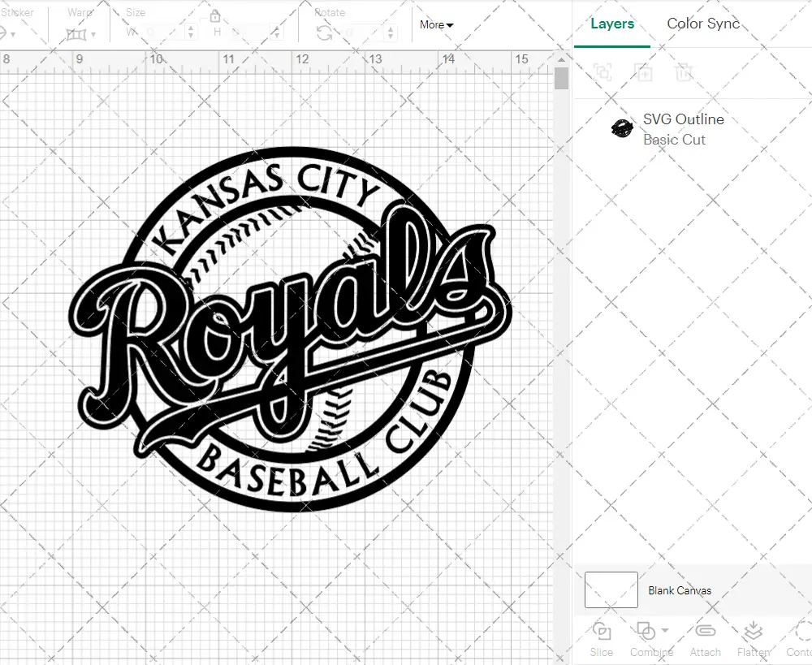Click the group layers icon
The width and height of the screenshot is (812, 665).
pyautogui.click(x=602, y=72)
